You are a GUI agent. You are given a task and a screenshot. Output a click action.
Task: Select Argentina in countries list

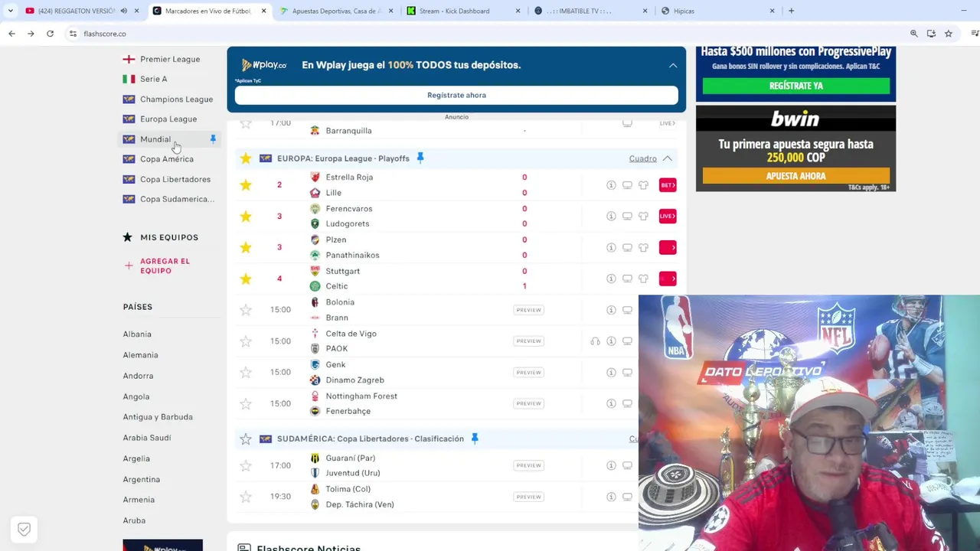tap(142, 479)
